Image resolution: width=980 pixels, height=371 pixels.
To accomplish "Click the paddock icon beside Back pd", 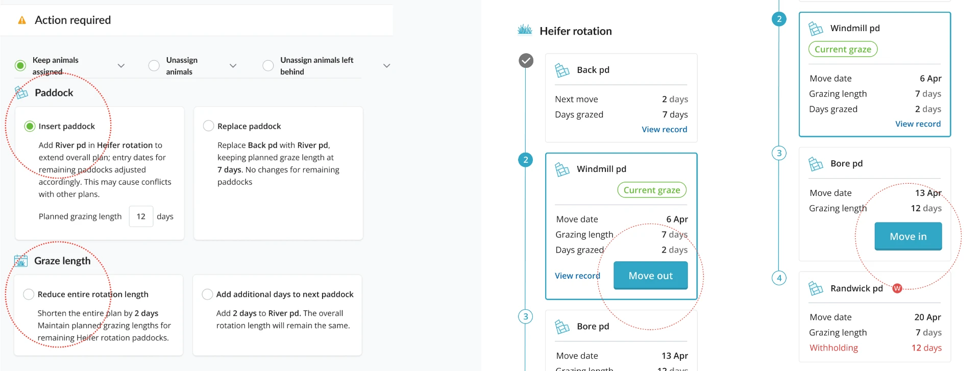I will [562, 70].
